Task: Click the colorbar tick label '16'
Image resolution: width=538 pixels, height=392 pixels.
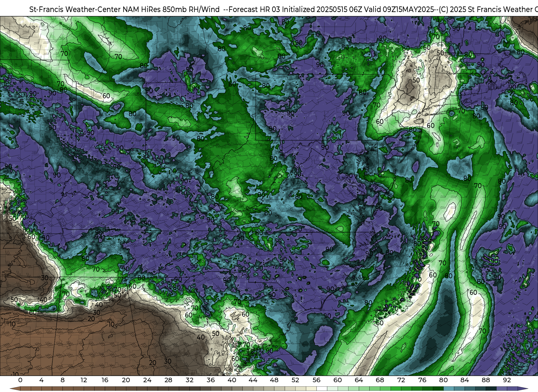Action: [x=105, y=380]
